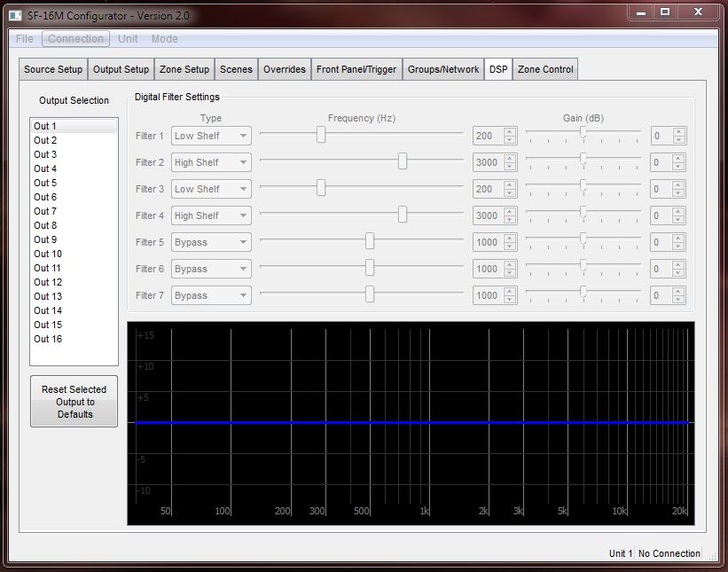Click Filter 7 gain slider handle

point(583,293)
